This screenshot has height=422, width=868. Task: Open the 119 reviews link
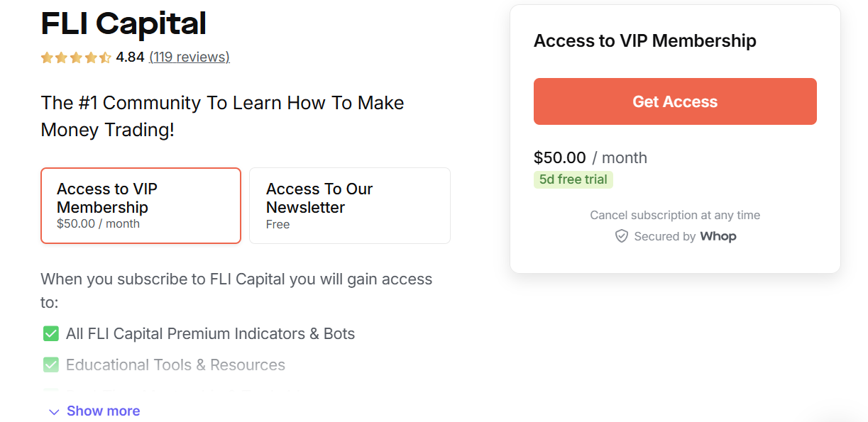189,57
